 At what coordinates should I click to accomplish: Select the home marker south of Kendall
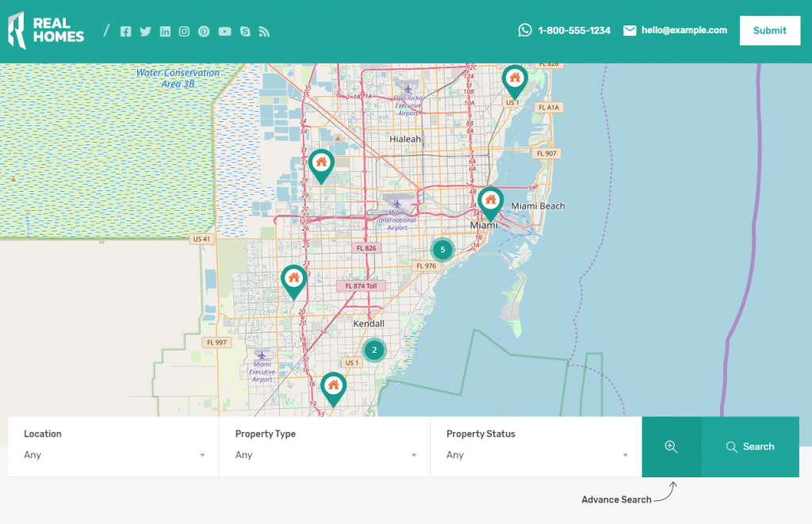coord(334,389)
